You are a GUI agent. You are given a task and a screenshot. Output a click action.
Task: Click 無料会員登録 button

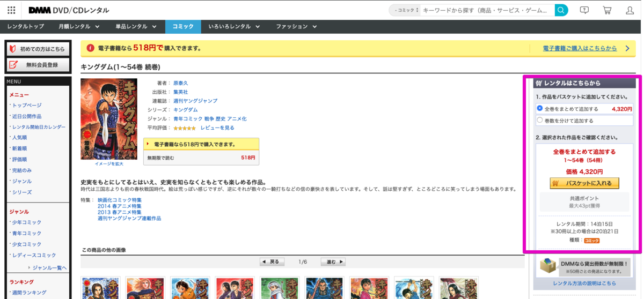click(x=38, y=65)
